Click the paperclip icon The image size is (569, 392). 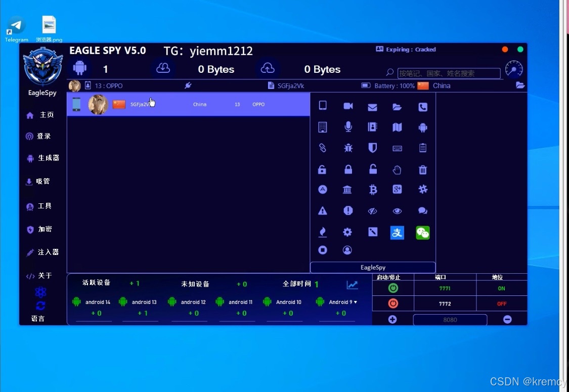tap(322, 148)
